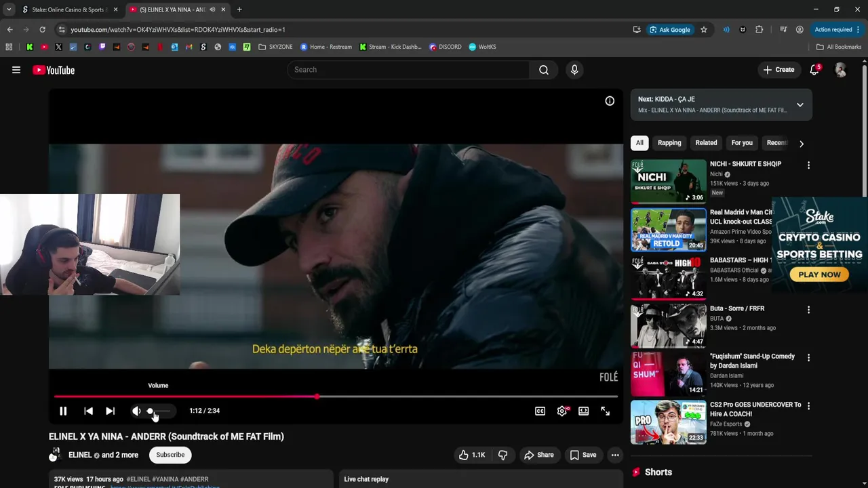The height and width of the screenshot is (488, 868).
Task: Open more options for NICHI - SHKURT E SHQIP
Action: coord(808,165)
